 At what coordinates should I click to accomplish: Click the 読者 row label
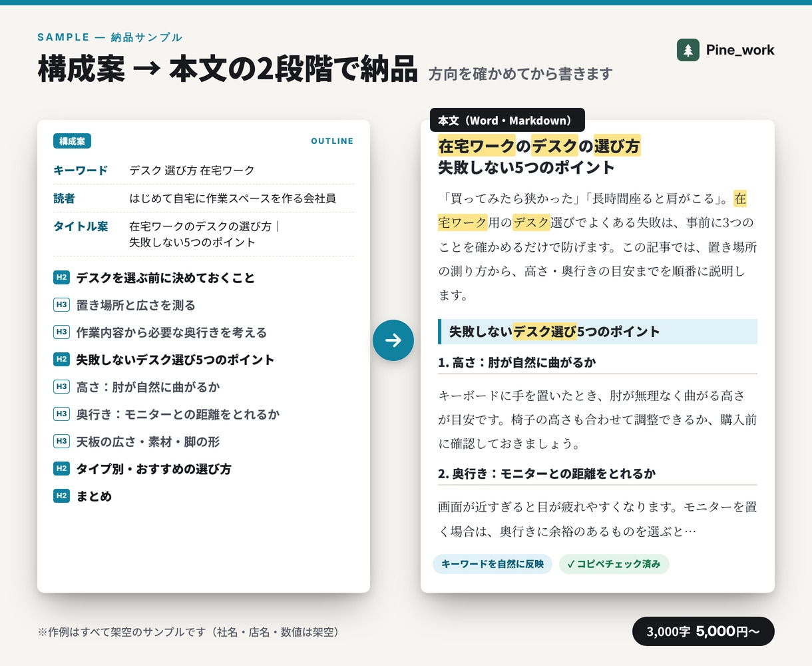pos(64,198)
